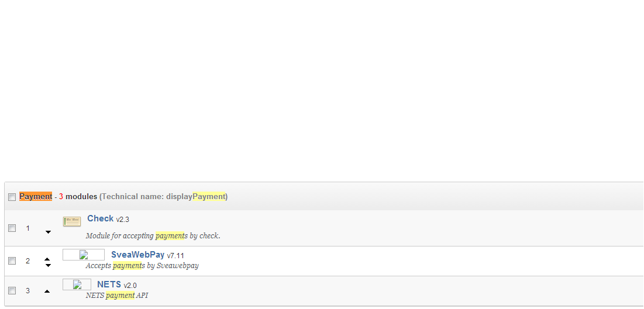Image resolution: width=644 pixels, height=309 pixels.
Task: Click position number 1 of Check module
Action: point(27,228)
